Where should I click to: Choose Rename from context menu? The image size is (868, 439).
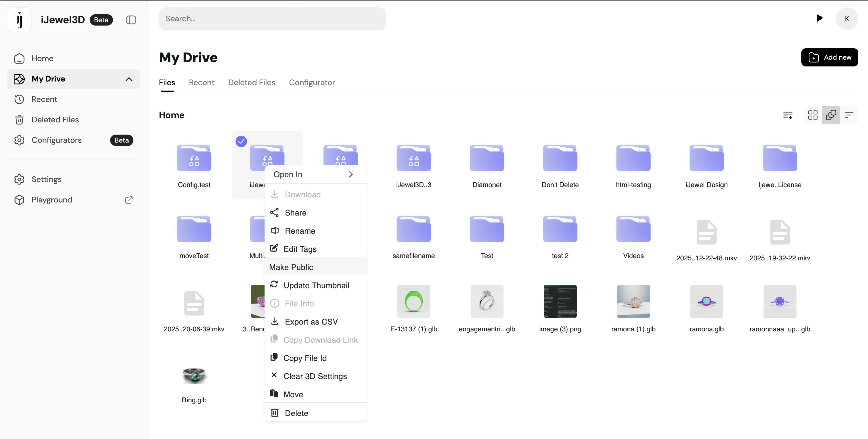(x=315, y=231)
